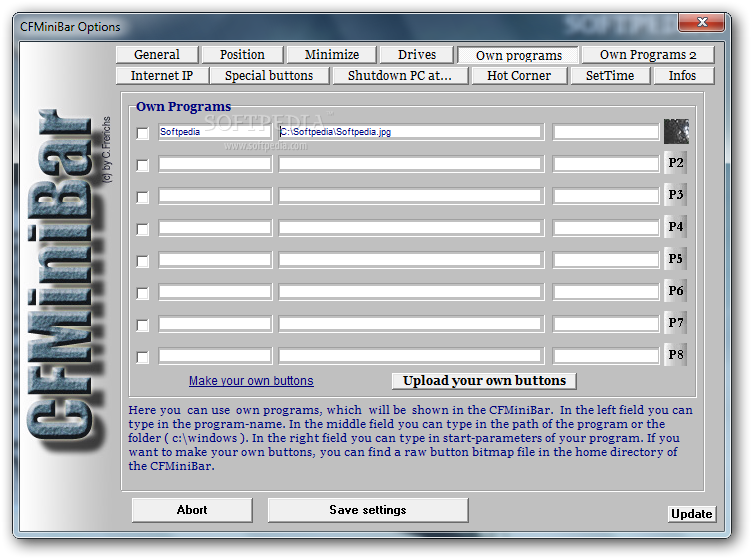This screenshot has height=559, width=752.
Task: Click the path field in the P3 row
Action: (x=411, y=196)
